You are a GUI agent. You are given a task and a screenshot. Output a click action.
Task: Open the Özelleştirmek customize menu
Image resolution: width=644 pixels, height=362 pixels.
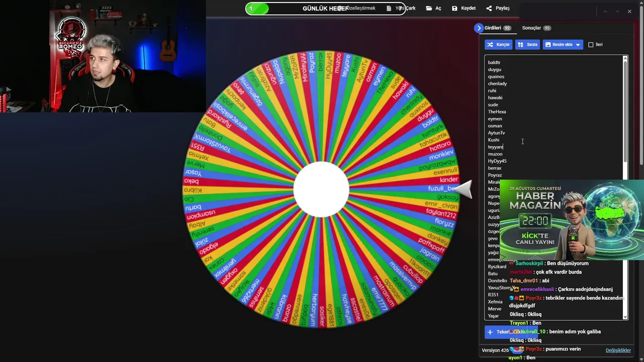(360, 8)
